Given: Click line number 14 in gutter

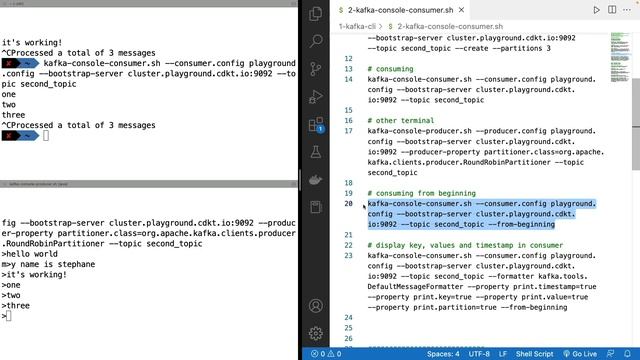Looking at the screenshot, I should (348, 79).
